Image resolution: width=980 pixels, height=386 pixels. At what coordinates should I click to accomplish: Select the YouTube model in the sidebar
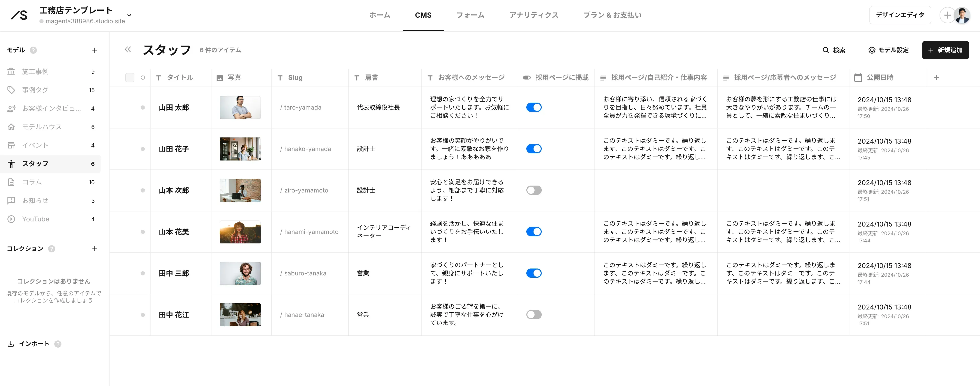pos(35,219)
